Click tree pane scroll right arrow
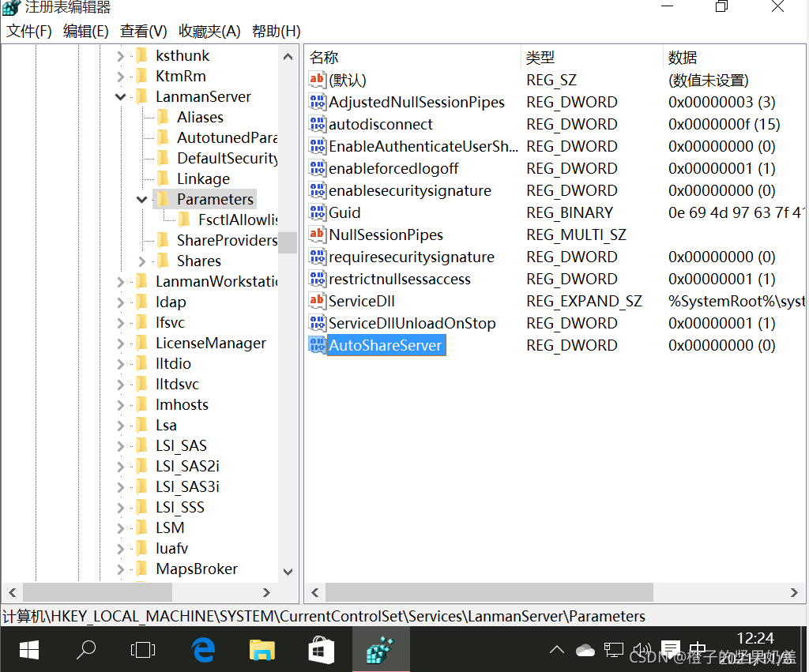This screenshot has width=809, height=672. pos(266,592)
